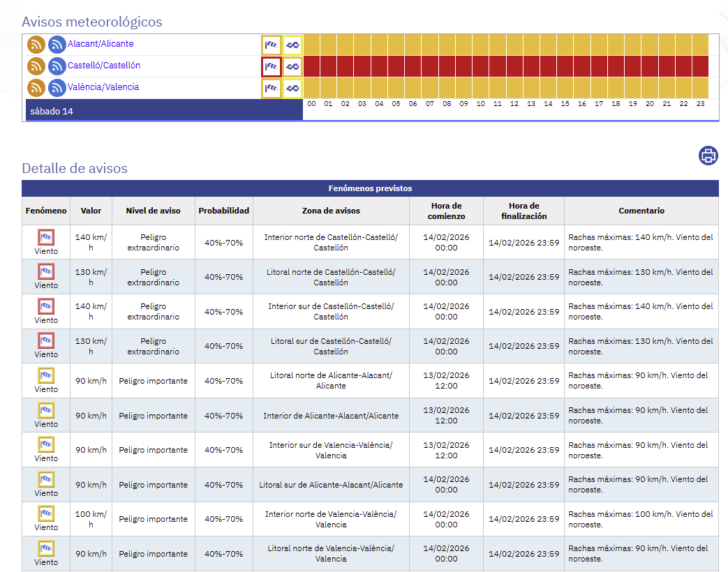Screen dimensions: 728x572
Task: Click the wind icon in 'Interior norte de Castellón' row
Action: pos(46,237)
